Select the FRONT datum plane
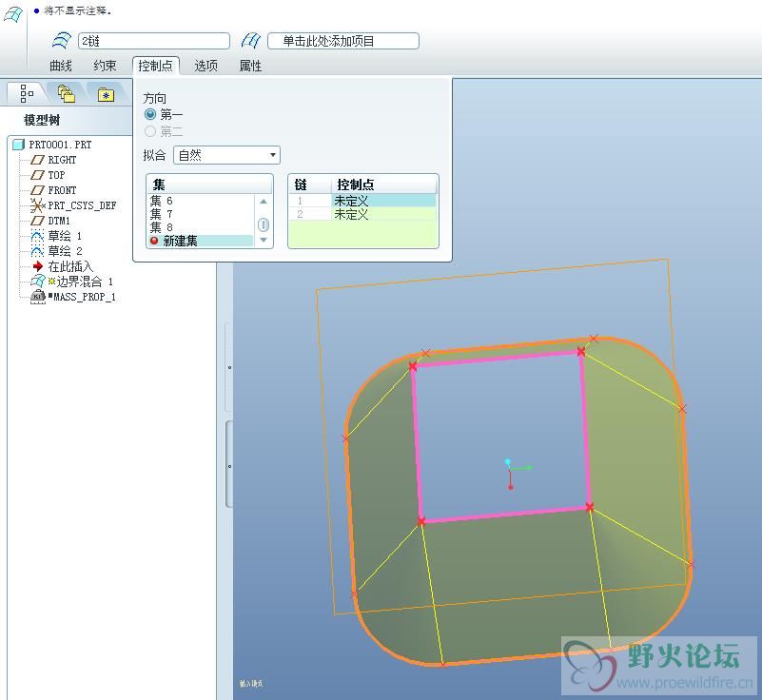 tap(62, 190)
